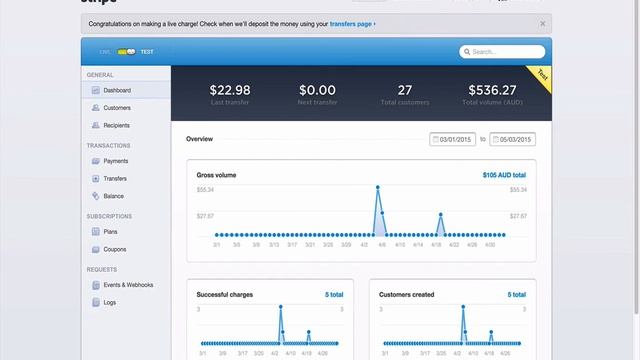Click the Overview heading
The height and width of the screenshot is (360, 640).
tap(199, 139)
